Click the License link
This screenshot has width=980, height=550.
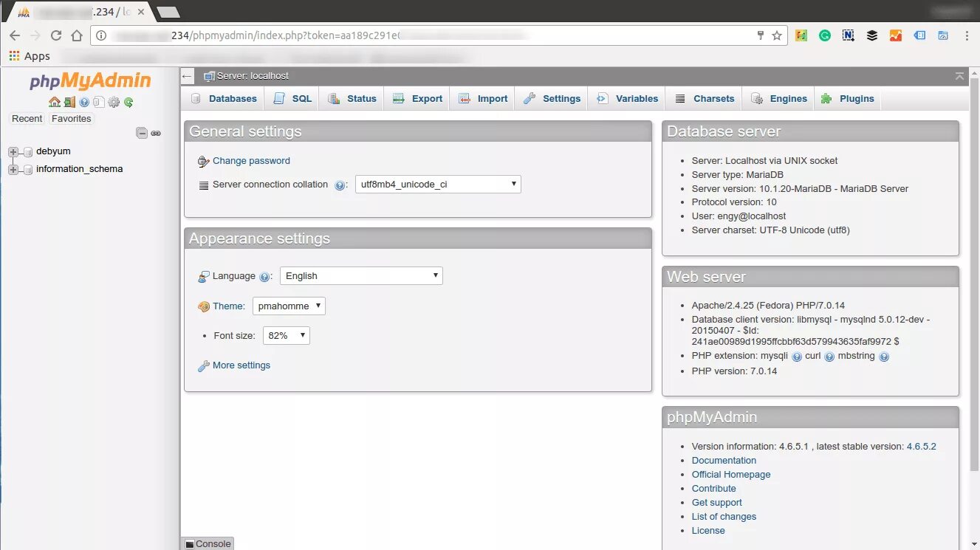(x=708, y=531)
